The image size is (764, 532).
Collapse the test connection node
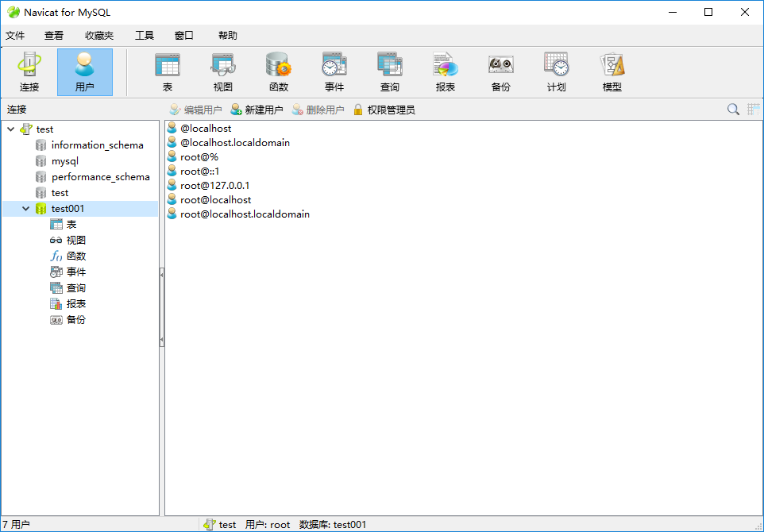coord(10,129)
